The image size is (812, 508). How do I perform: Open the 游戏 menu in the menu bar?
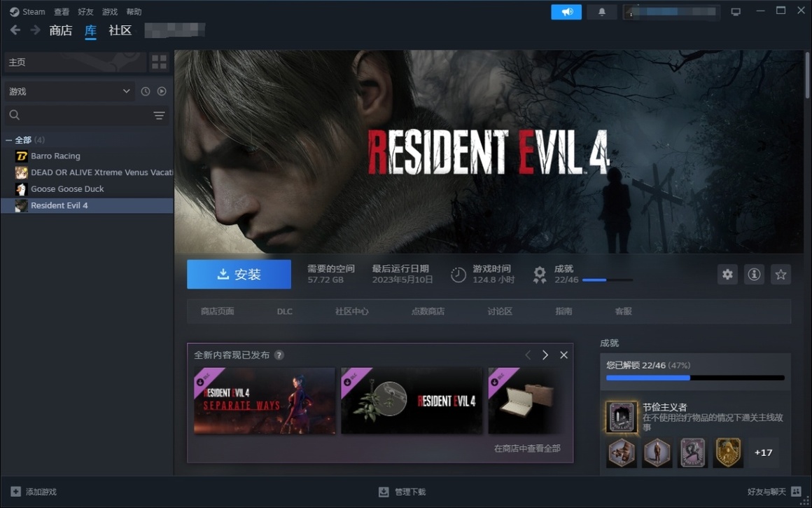pos(110,11)
